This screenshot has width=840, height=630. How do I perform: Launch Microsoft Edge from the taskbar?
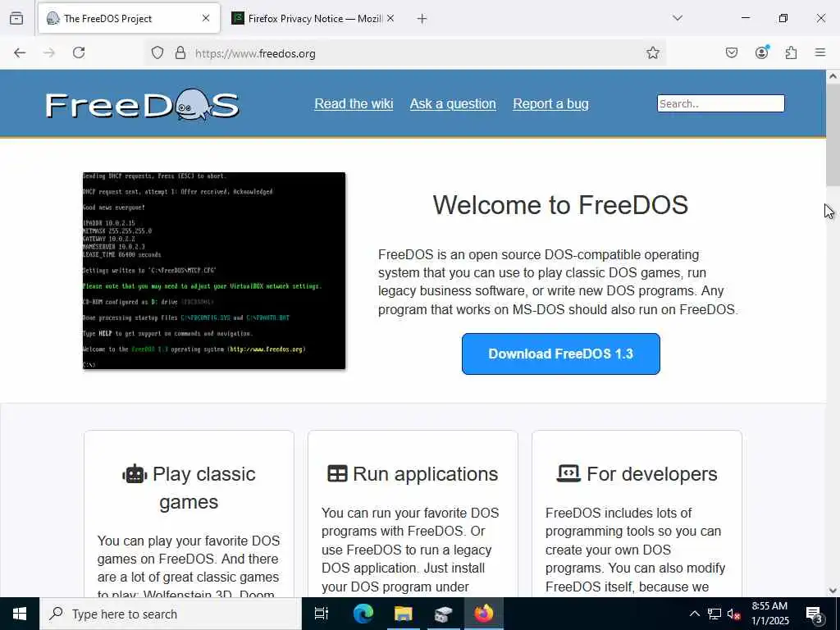point(363,614)
